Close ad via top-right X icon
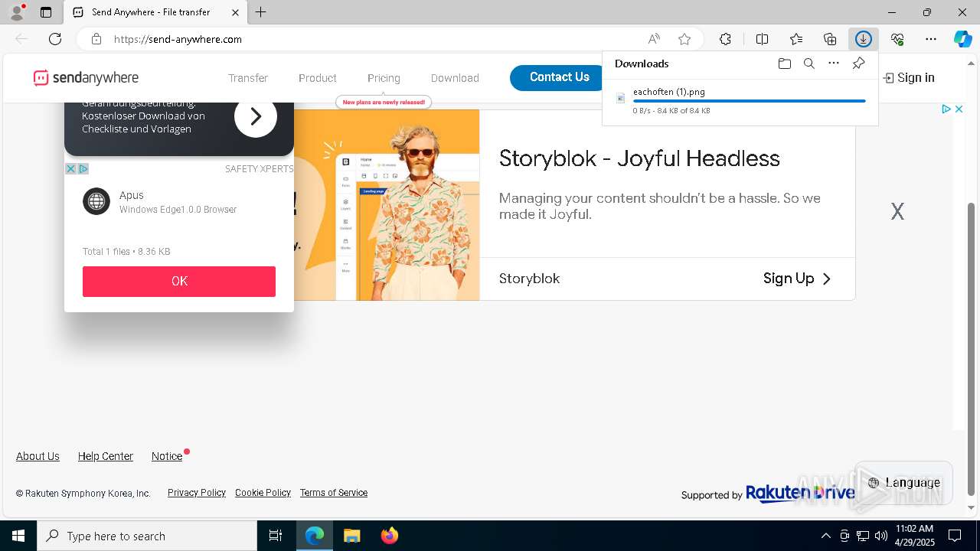This screenshot has width=980, height=551. tap(959, 109)
